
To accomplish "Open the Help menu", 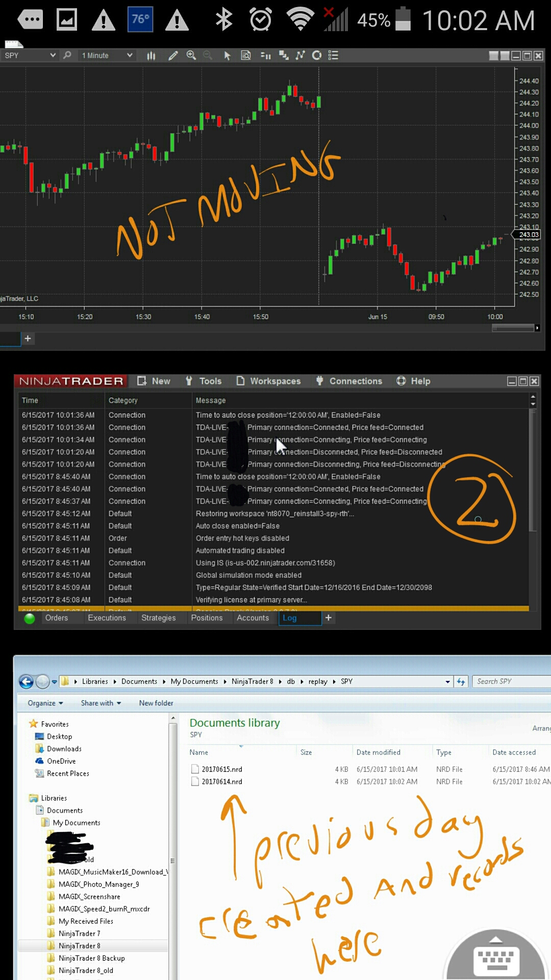I will coord(414,381).
